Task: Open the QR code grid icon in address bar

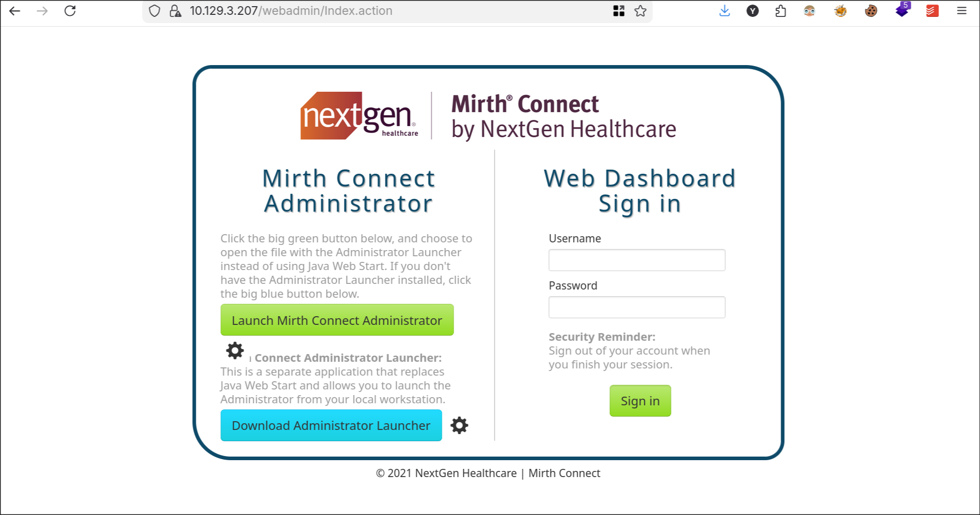Action: pos(619,11)
